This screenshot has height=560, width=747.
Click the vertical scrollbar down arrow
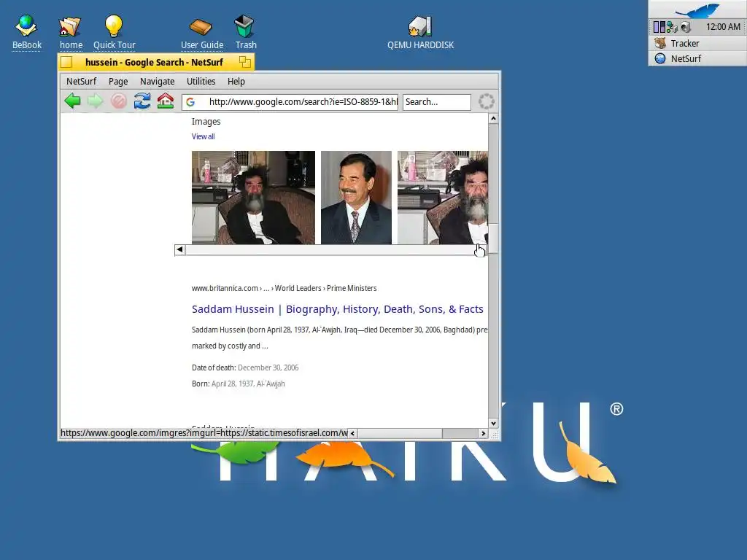coord(493,424)
